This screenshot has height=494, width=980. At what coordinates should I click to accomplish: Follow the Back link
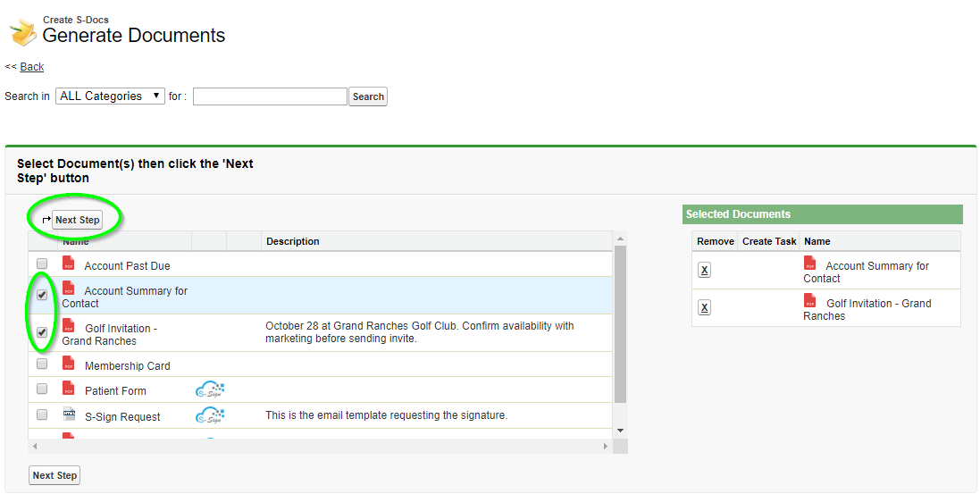32,67
